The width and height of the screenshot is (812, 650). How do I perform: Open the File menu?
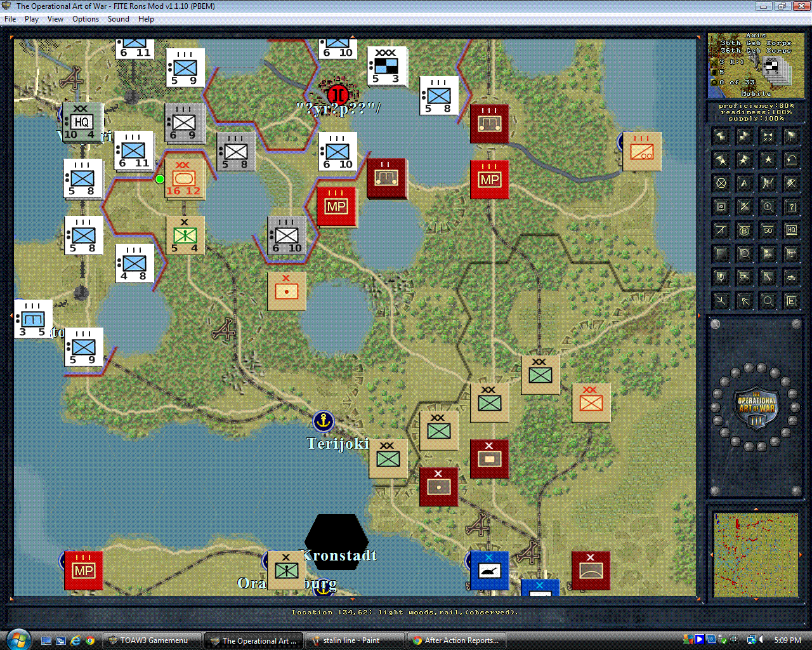(10, 19)
